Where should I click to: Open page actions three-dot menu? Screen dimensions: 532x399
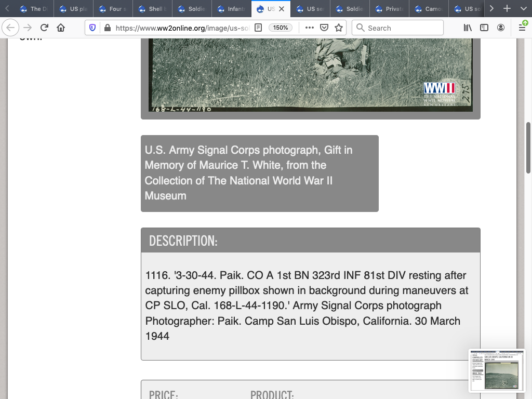tap(309, 28)
